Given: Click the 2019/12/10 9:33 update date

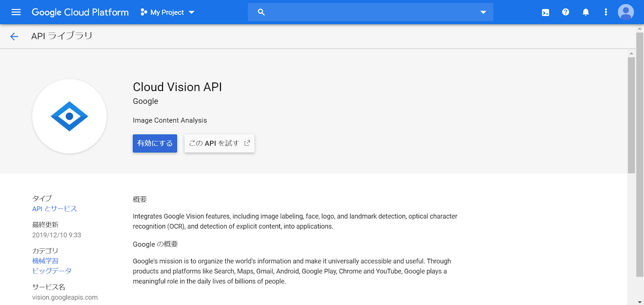Looking at the screenshot, I should [x=57, y=235].
